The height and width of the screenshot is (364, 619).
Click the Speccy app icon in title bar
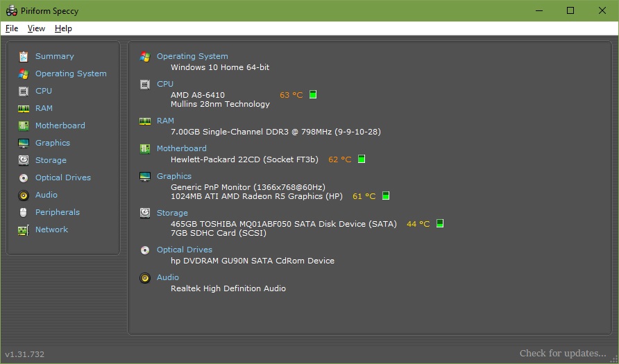pyautogui.click(x=11, y=10)
